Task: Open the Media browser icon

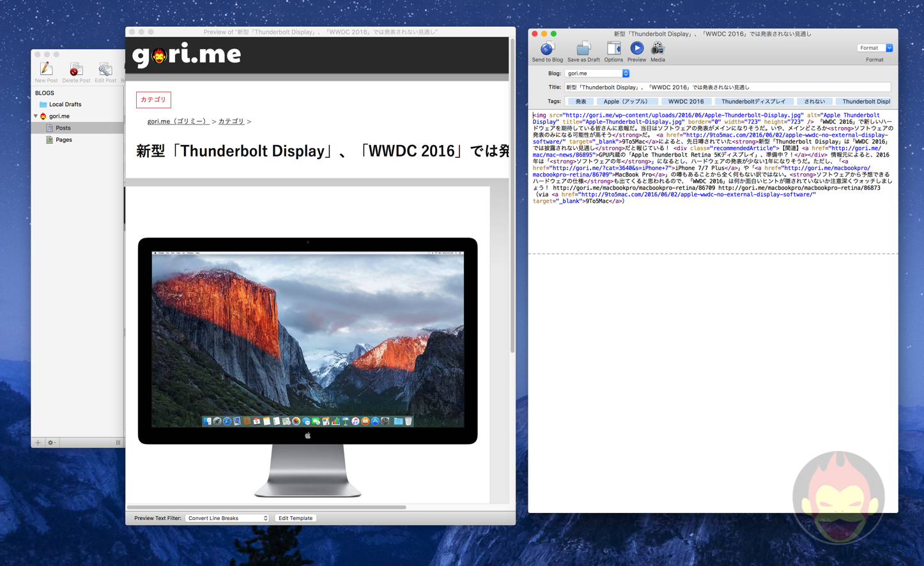Action: (658, 49)
